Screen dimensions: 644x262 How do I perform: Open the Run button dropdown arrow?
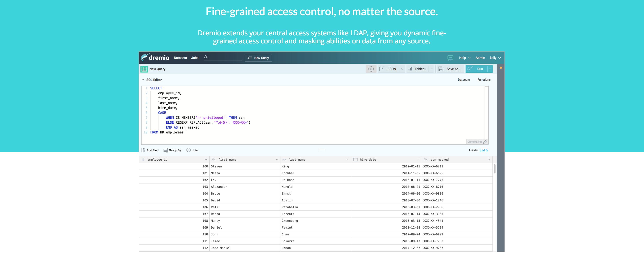(x=490, y=69)
